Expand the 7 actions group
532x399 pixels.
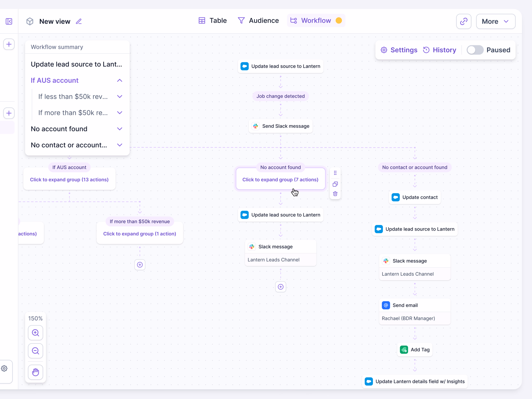[280, 180]
